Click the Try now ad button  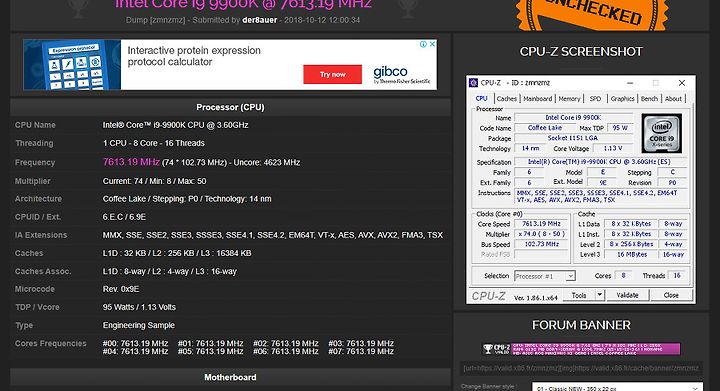click(x=332, y=74)
